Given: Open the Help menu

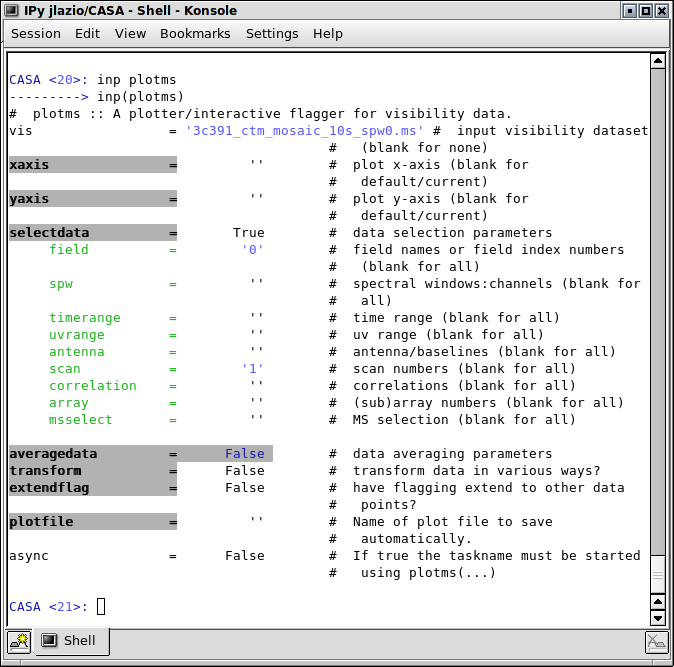Looking at the screenshot, I should coord(328,33).
